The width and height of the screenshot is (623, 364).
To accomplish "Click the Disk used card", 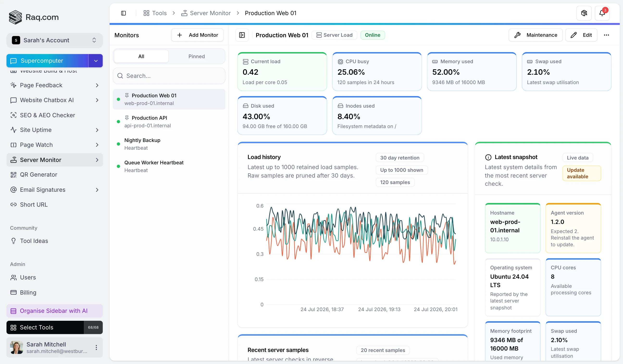I will coord(282,116).
